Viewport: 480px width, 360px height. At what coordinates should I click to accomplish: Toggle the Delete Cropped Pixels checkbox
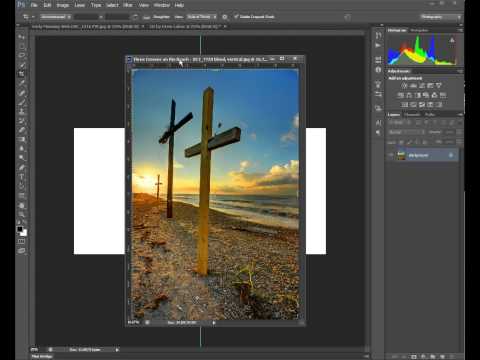(236, 17)
